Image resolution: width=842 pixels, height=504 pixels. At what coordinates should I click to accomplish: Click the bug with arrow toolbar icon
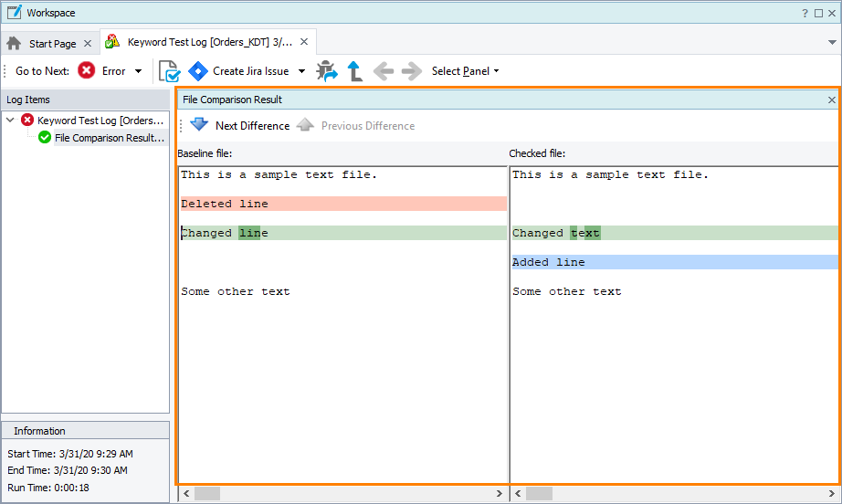pos(326,71)
